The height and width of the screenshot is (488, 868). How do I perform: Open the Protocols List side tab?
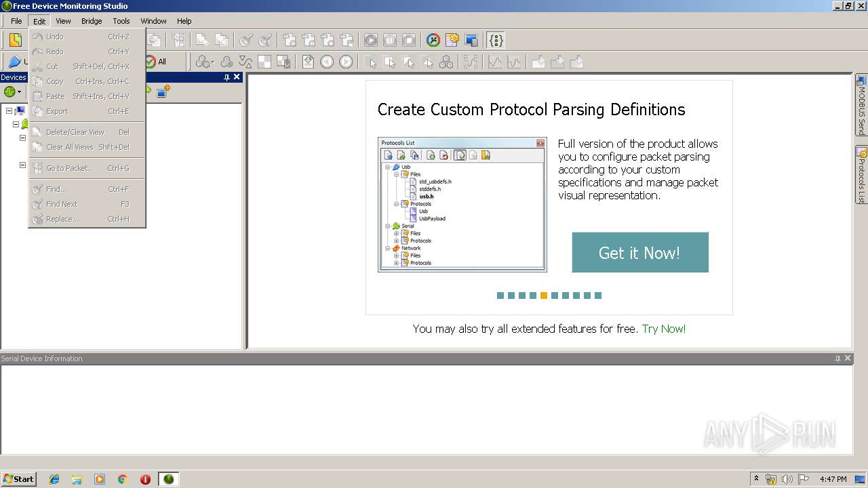[x=861, y=176]
